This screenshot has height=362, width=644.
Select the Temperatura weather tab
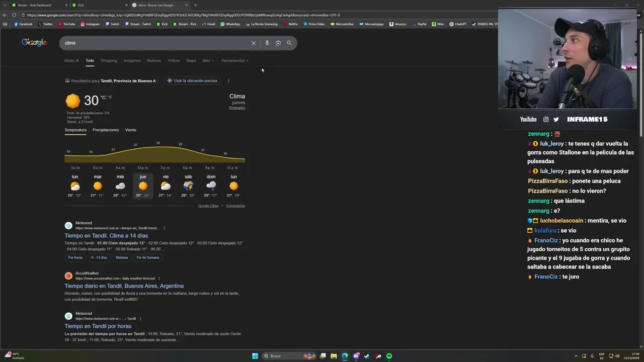coord(75,130)
